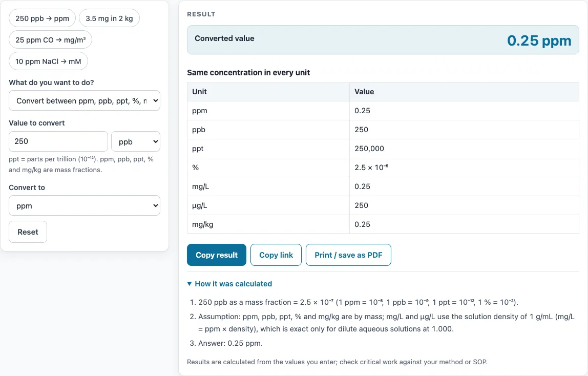Image resolution: width=588 pixels, height=376 pixels.
Task: Click the 'µg/L' unit row label
Action: 200,205
